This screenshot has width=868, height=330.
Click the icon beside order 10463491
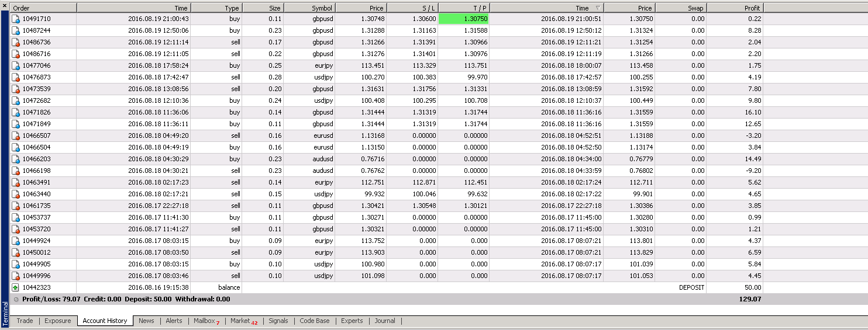click(x=16, y=182)
